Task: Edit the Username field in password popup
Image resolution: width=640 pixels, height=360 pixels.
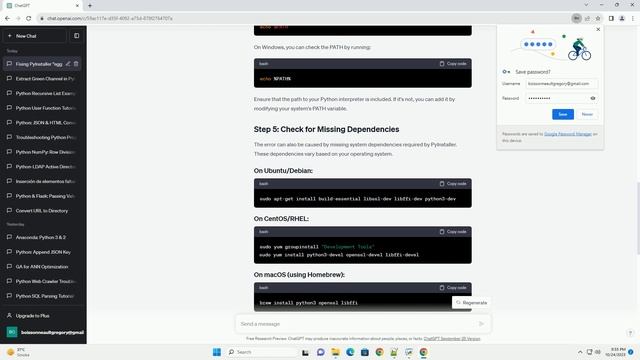Action: (x=562, y=84)
